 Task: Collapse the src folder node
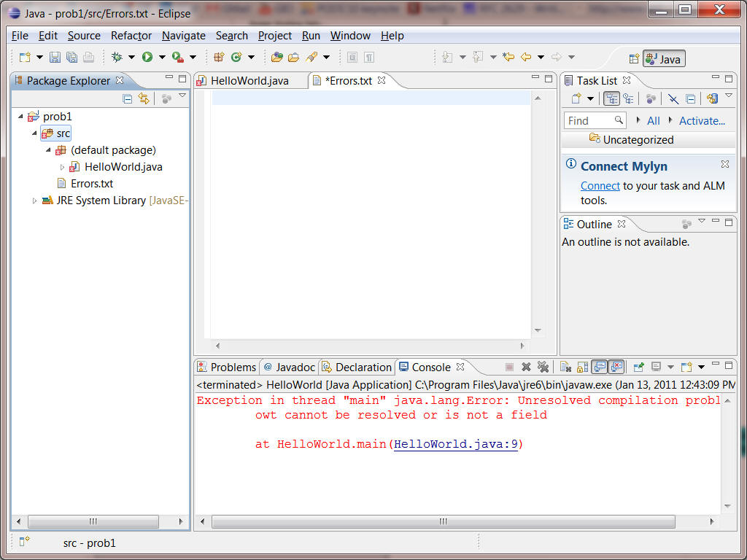coord(34,133)
